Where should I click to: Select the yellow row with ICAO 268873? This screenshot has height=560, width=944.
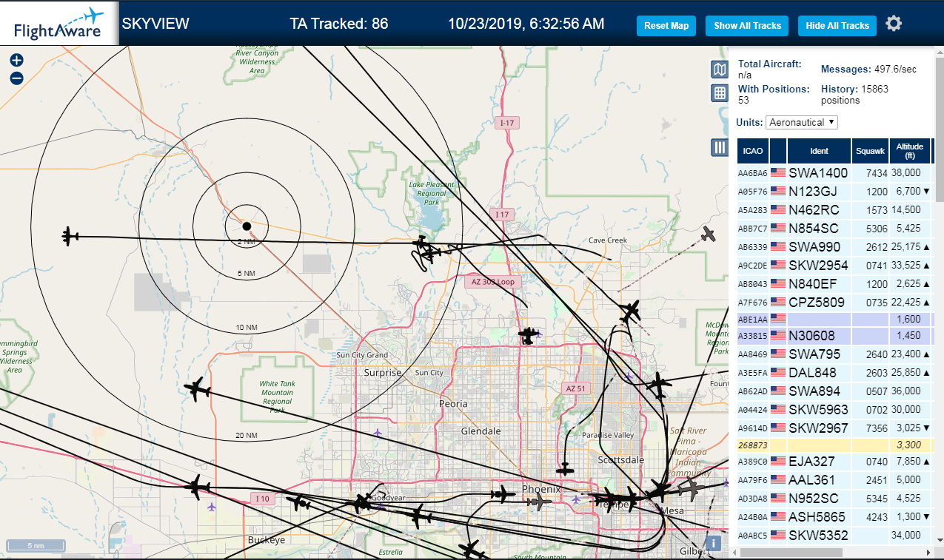834,445
